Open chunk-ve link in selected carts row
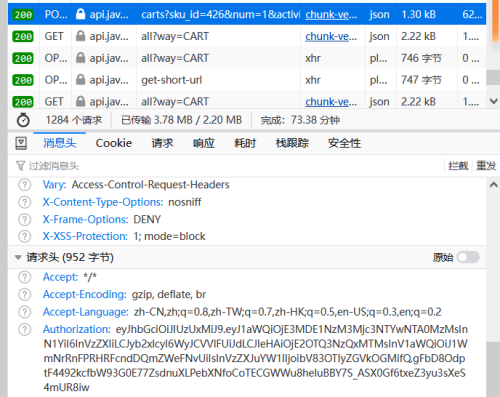 (x=331, y=14)
